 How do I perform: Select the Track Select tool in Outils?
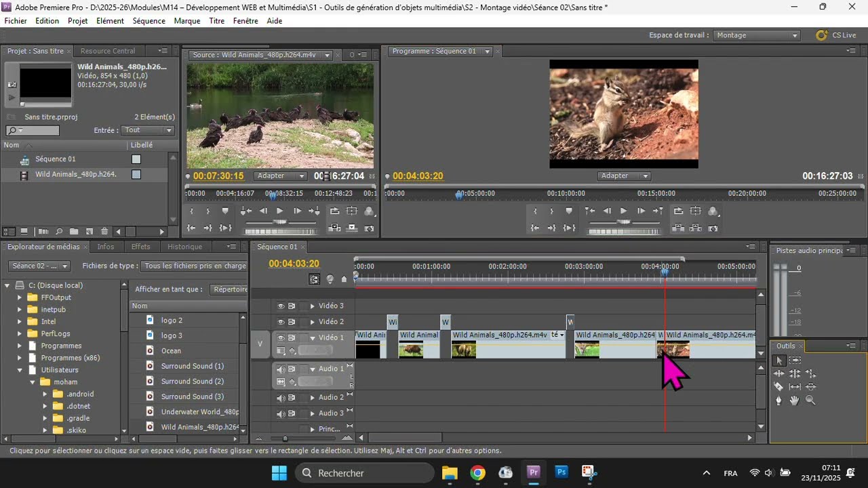[x=795, y=361]
